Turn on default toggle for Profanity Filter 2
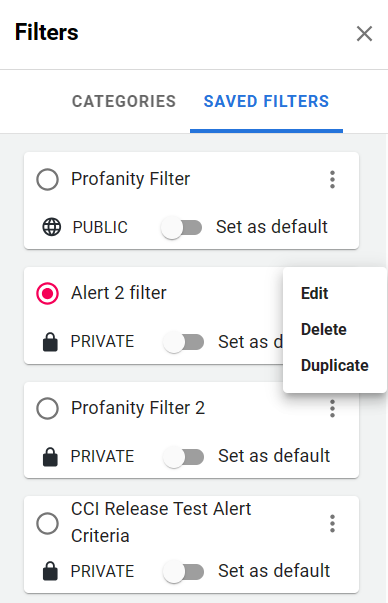 pyautogui.click(x=183, y=457)
